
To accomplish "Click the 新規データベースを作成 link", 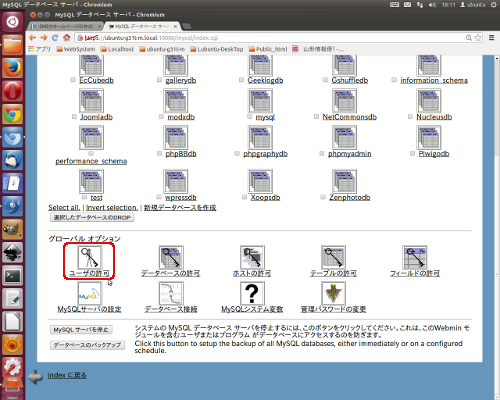I will click(x=180, y=207).
